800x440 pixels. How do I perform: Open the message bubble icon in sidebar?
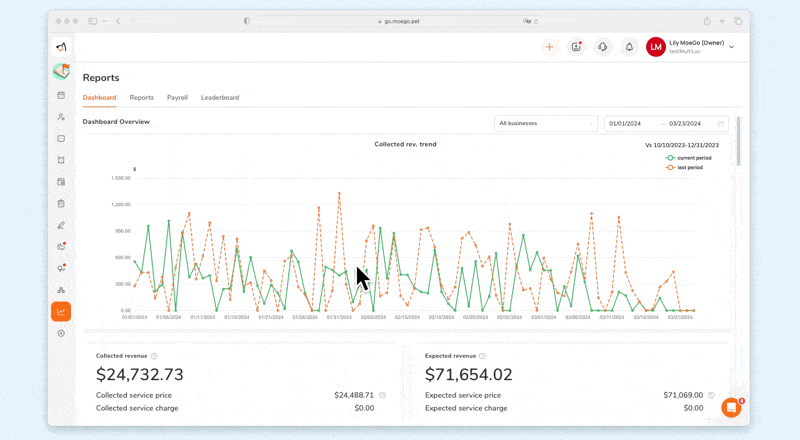pos(61,139)
